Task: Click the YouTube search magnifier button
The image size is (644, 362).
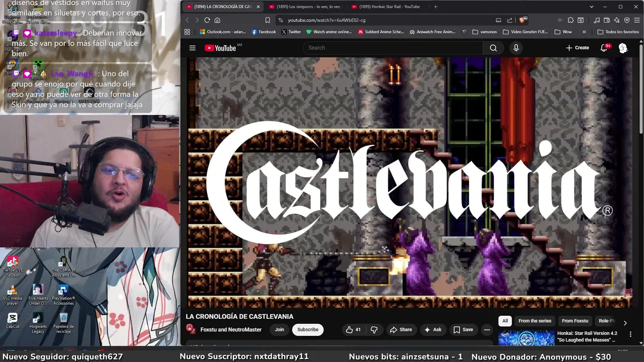Action: 493,48
